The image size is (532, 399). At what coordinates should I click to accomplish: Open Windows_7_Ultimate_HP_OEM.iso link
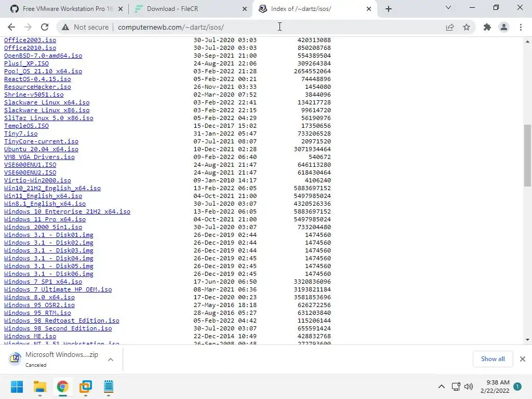pos(58,290)
